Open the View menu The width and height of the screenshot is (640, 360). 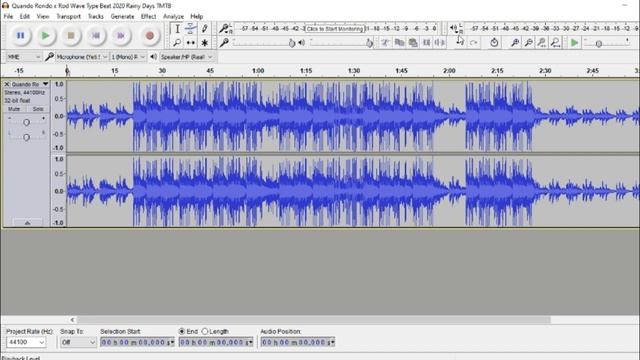[x=43, y=16]
